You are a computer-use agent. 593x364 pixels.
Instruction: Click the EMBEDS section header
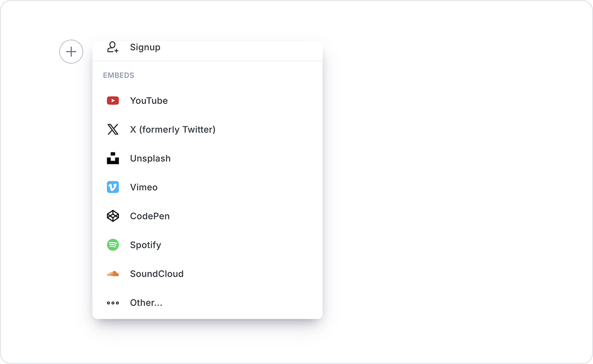pyautogui.click(x=118, y=75)
